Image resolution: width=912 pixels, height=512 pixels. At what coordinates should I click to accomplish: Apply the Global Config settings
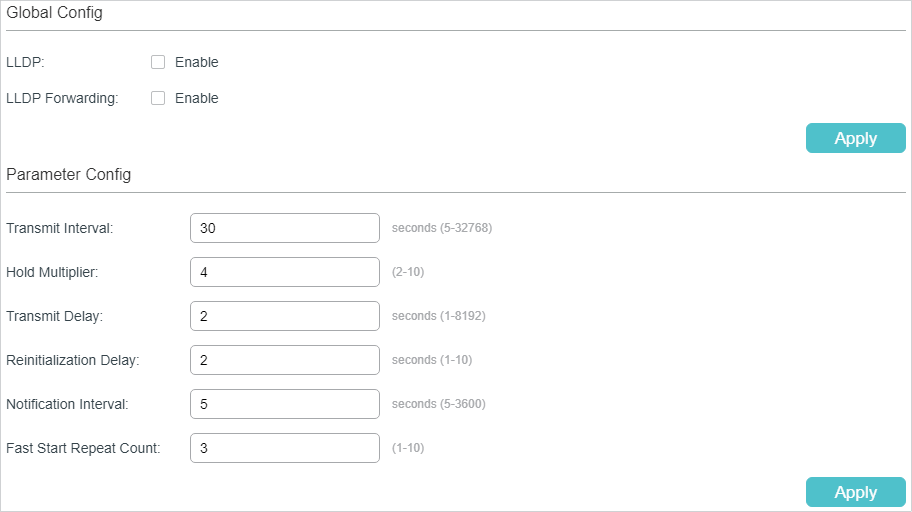[856, 138]
